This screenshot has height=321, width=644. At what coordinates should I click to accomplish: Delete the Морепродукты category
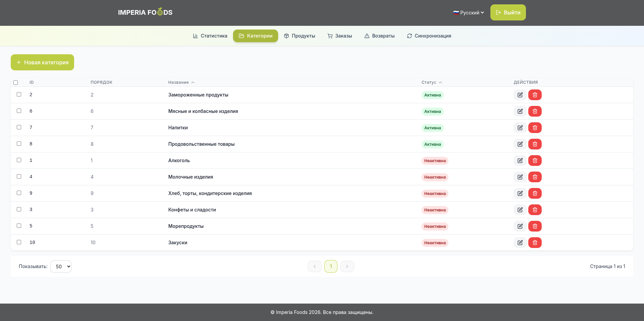pos(535,226)
